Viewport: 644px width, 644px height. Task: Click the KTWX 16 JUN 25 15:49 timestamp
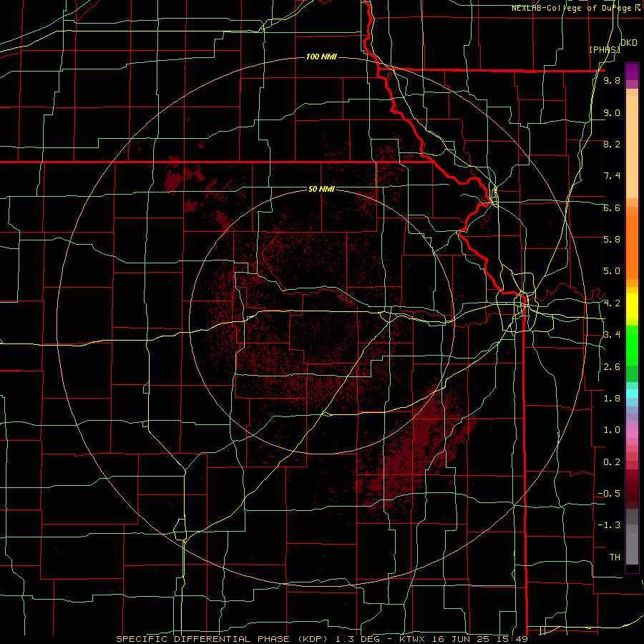click(x=464, y=639)
